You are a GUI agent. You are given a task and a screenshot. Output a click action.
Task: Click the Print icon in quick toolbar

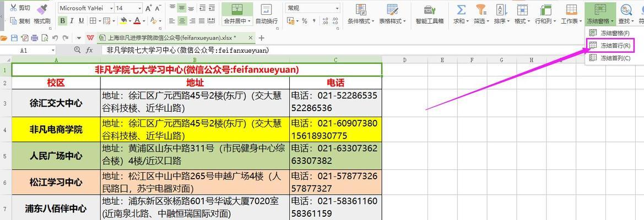(x=35, y=38)
